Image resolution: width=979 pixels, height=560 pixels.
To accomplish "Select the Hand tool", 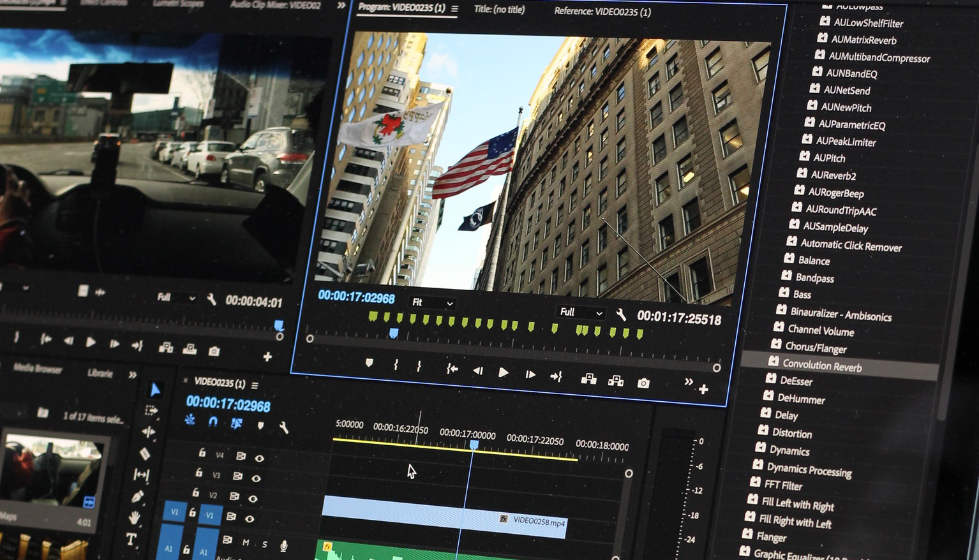I will point(134,517).
